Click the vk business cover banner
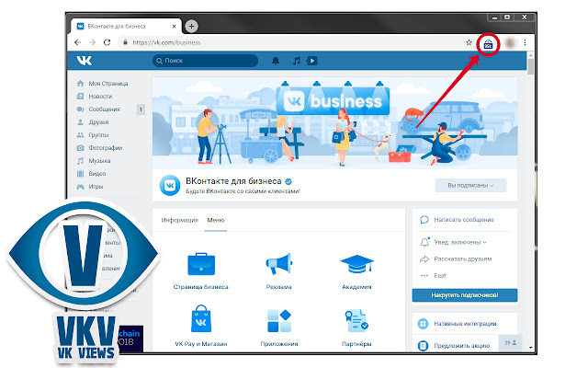The height and width of the screenshot is (368, 588). [x=334, y=122]
